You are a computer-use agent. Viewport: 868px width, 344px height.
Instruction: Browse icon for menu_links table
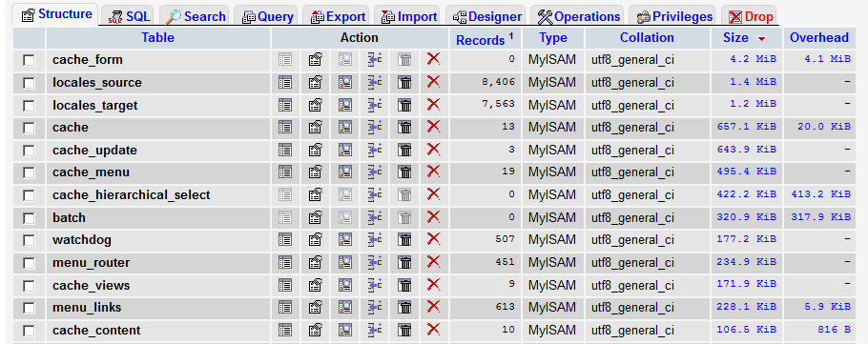[285, 308]
